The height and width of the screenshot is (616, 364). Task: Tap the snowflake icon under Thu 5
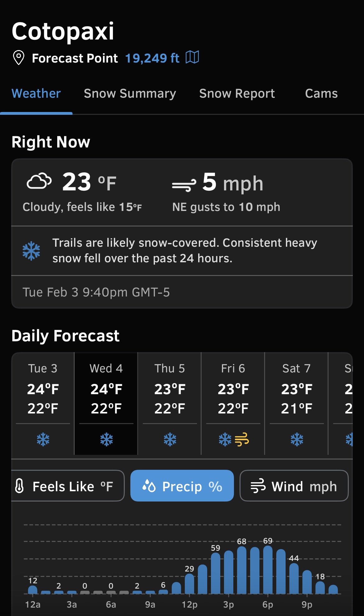pos(170,440)
